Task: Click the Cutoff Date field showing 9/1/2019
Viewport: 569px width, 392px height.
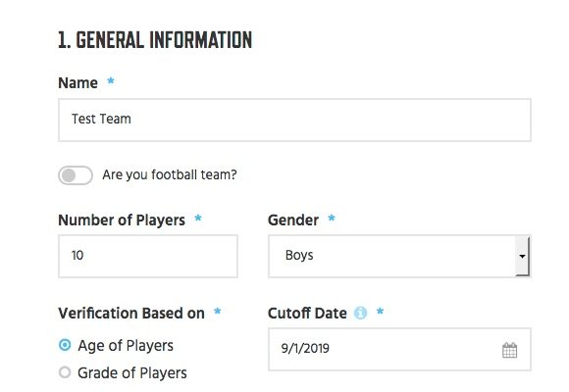Action: click(x=399, y=350)
